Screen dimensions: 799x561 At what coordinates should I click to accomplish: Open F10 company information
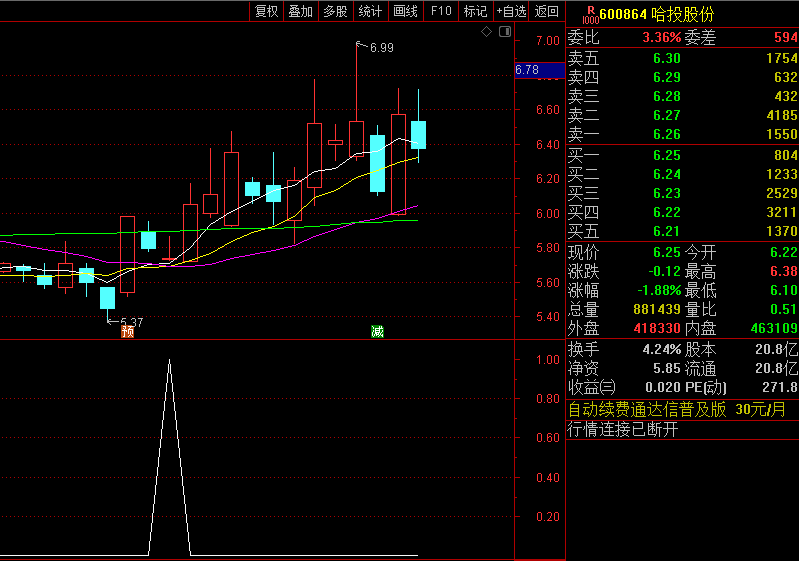pos(440,11)
